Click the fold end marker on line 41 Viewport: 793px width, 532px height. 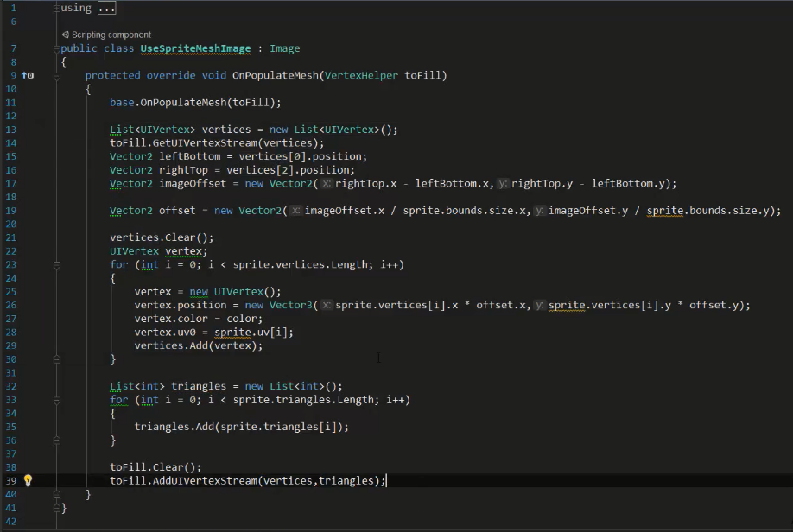57,508
